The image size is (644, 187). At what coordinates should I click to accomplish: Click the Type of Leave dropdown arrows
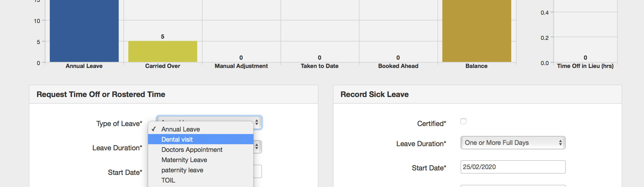click(x=257, y=122)
